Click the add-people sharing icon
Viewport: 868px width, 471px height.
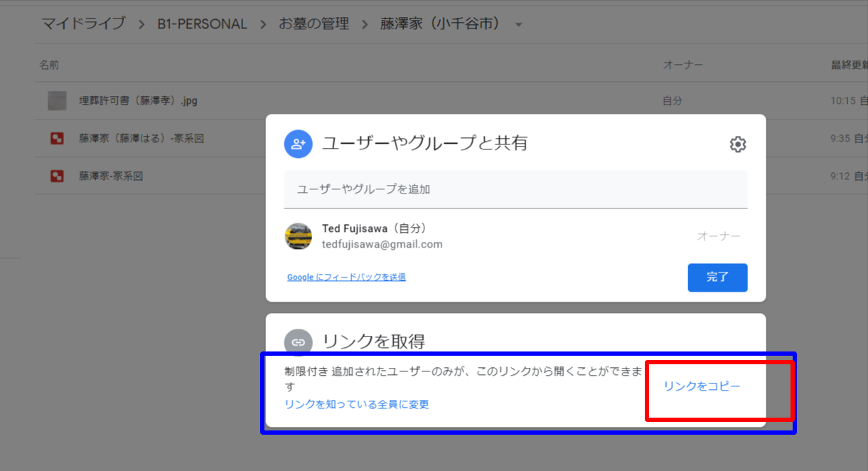point(298,144)
